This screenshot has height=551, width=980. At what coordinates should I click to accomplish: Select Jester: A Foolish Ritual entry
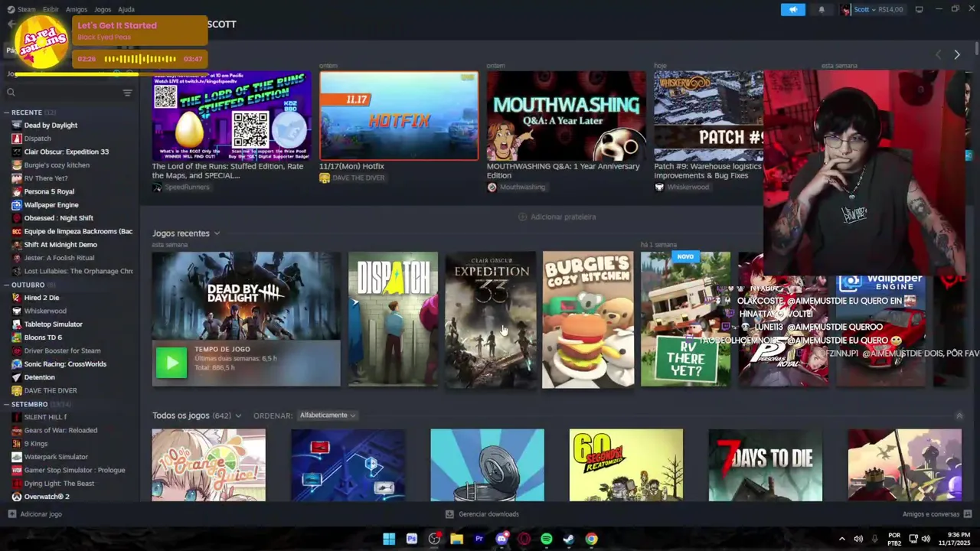pos(59,258)
